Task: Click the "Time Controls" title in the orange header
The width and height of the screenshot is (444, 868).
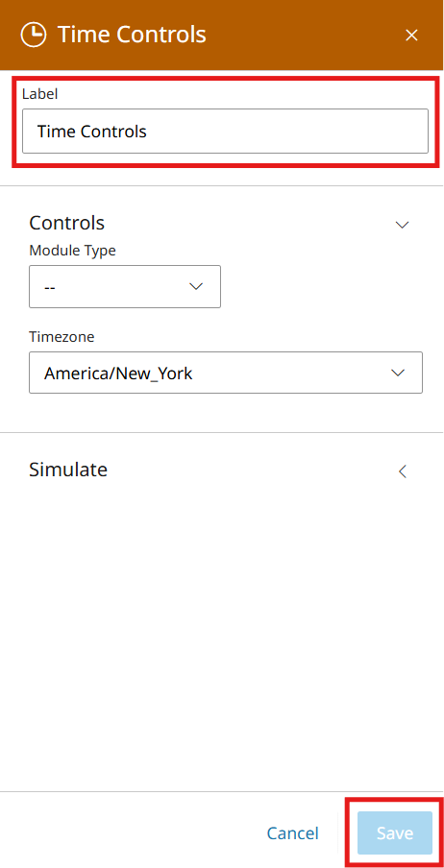Action: [x=132, y=35]
